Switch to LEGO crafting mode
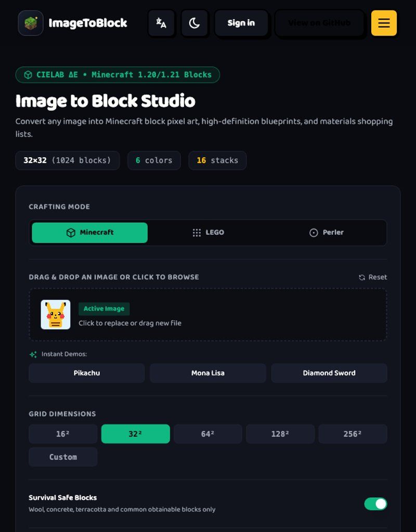Screen dimensions: 416x532 208,232
